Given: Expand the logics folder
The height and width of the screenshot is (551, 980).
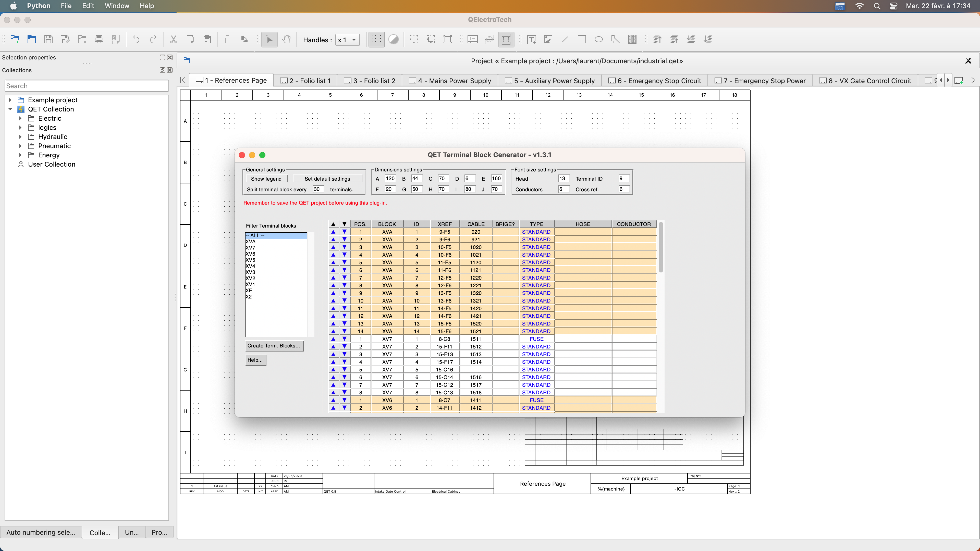Looking at the screenshot, I should click(20, 127).
